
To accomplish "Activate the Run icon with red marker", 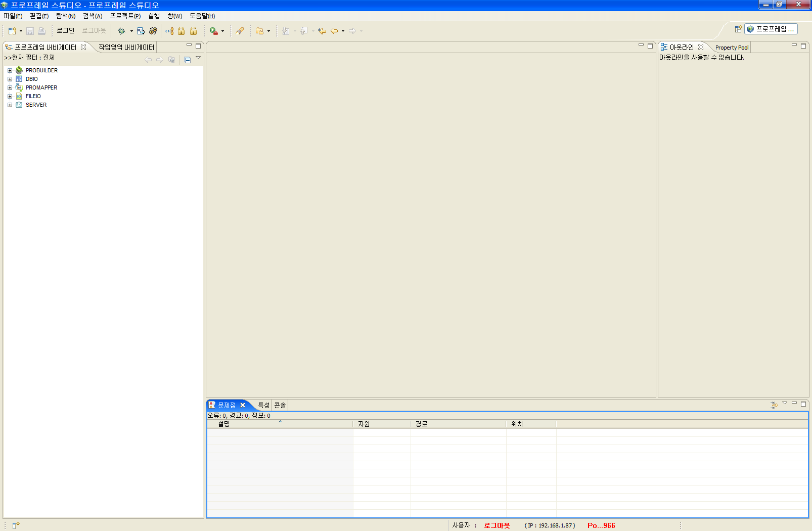I will click(x=213, y=31).
